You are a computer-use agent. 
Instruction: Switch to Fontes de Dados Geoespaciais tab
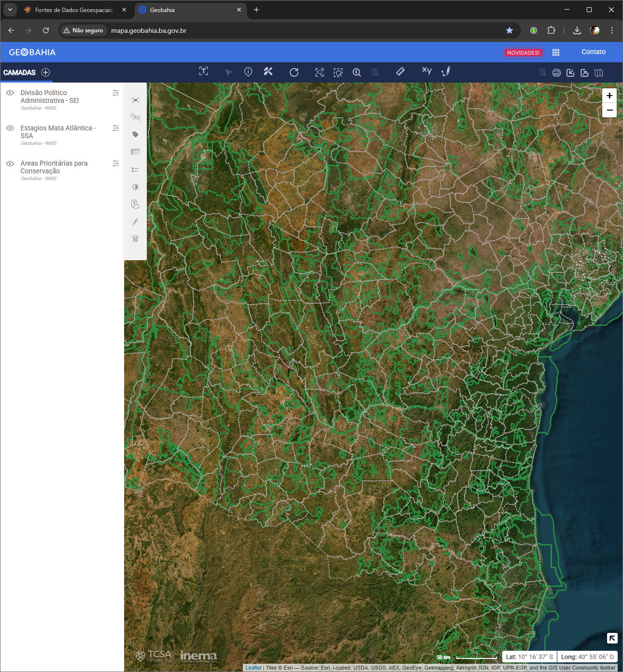click(73, 10)
